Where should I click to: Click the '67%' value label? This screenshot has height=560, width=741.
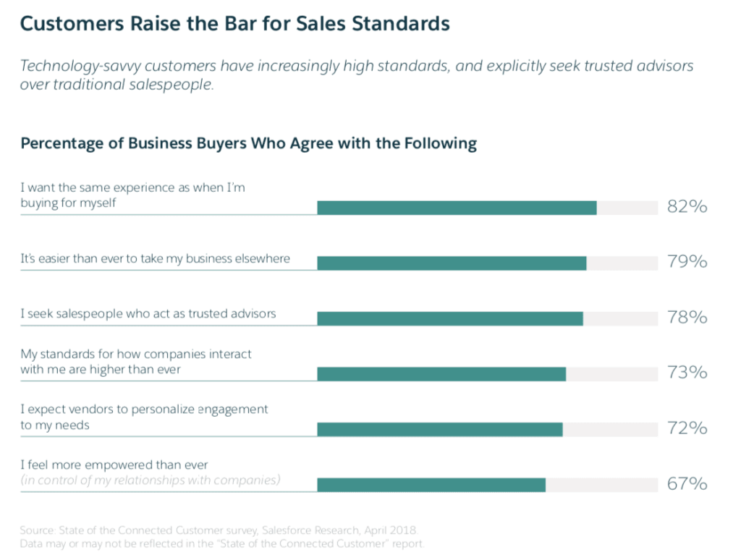click(687, 484)
